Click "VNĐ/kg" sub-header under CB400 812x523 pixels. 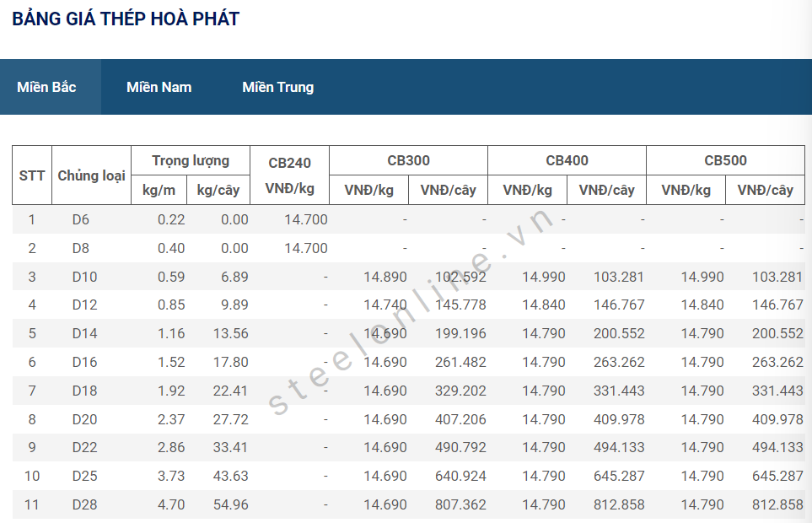pyautogui.click(x=528, y=190)
